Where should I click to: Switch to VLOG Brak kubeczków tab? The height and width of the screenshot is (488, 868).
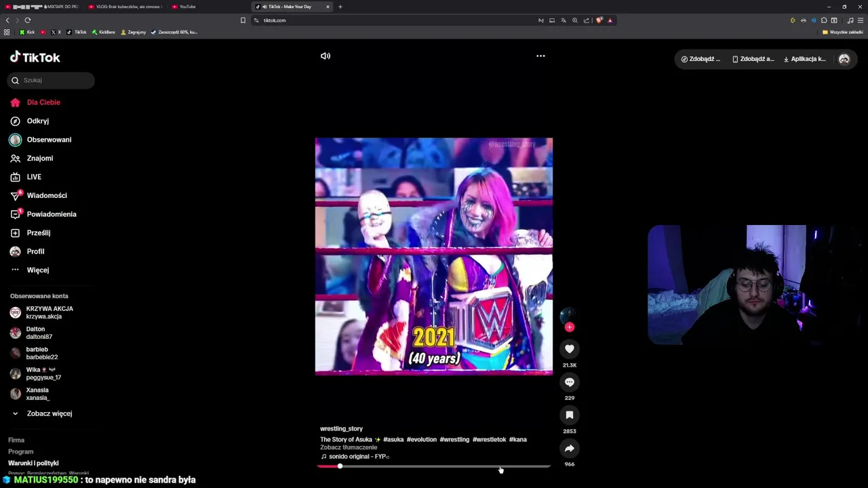click(125, 7)
